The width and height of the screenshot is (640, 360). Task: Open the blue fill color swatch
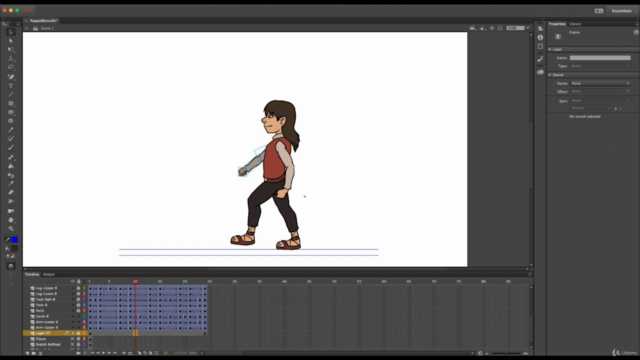tap(15, 240)
